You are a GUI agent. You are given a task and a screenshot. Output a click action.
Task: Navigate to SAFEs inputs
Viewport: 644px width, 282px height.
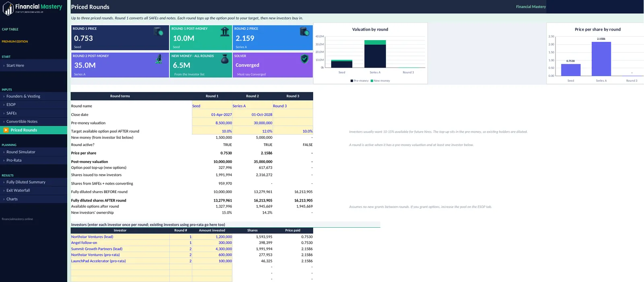point(34,113)
